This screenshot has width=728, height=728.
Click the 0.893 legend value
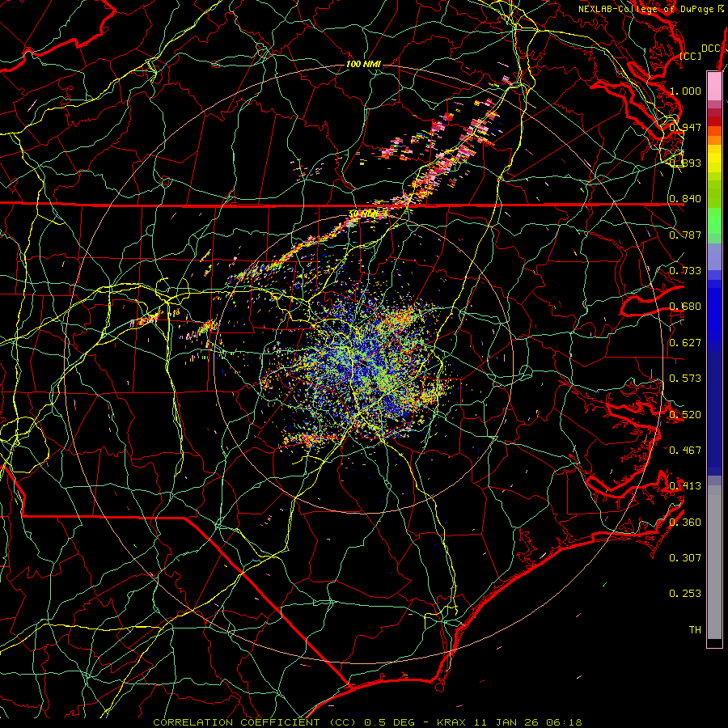click(685, 163)
